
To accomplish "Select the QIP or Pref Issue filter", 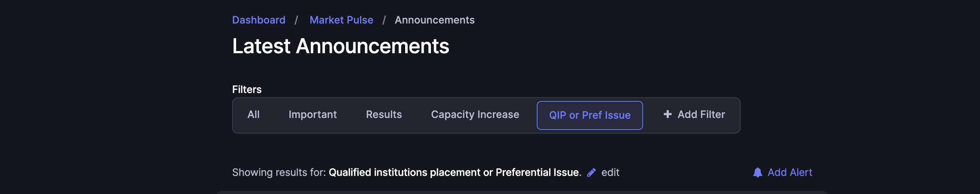I will 590,115.
